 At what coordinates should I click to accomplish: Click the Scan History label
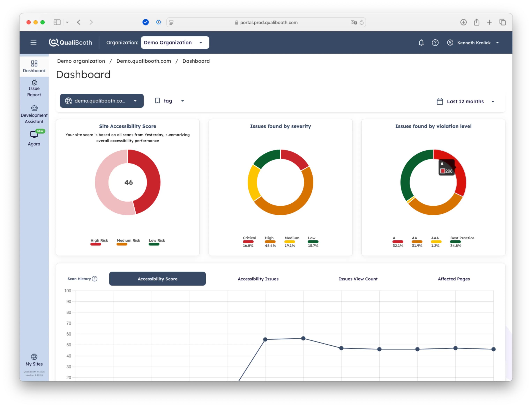coord(79,279)
